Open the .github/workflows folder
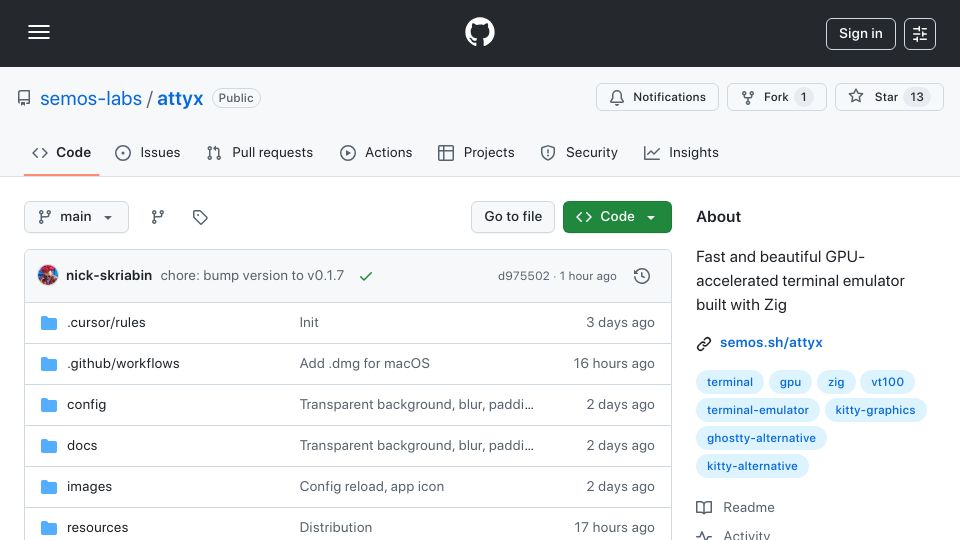Viewport: 960px width, 540px height. 123,364
